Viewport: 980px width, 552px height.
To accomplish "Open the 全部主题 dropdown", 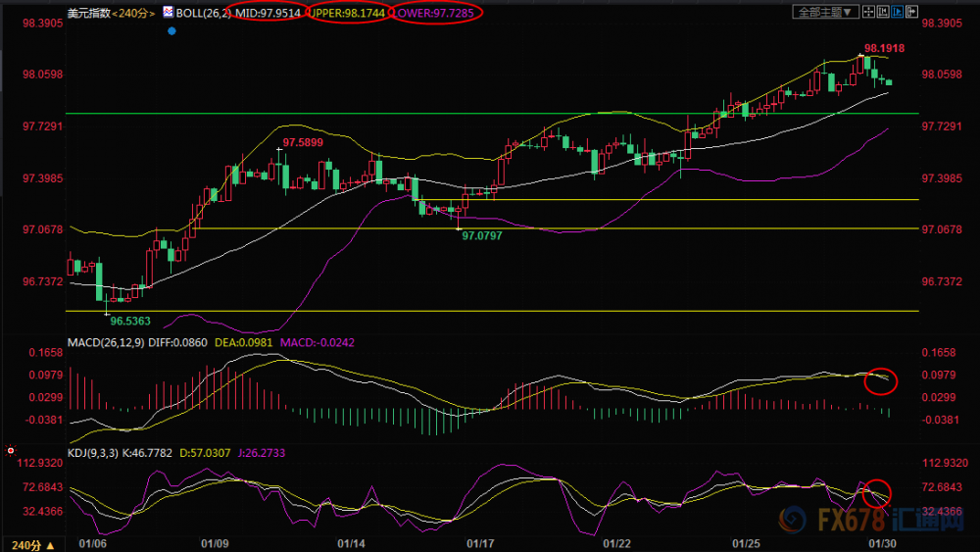I will (825, 12).
